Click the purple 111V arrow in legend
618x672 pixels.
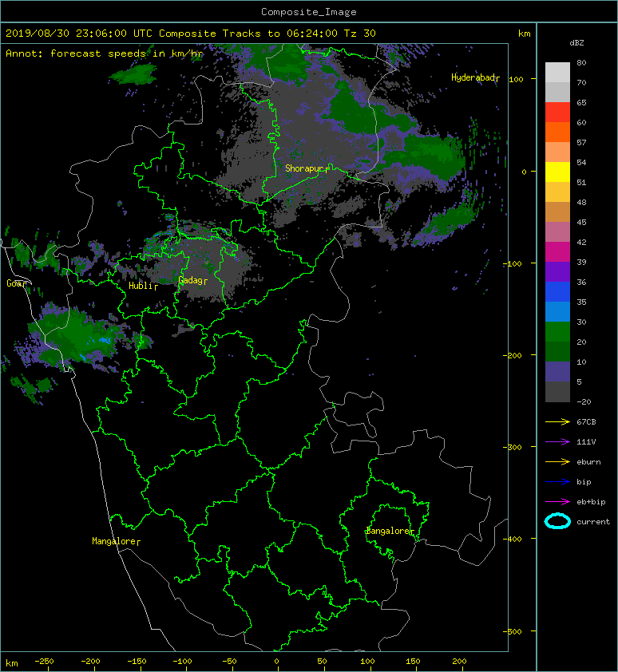tap(557, 442)
